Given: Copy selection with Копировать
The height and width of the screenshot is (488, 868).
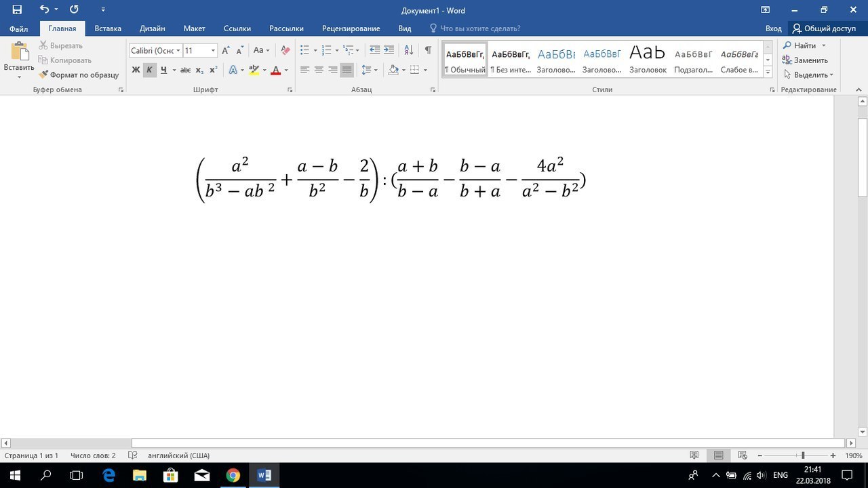Looking at the screenshot, I should click(x=65, y=60).
